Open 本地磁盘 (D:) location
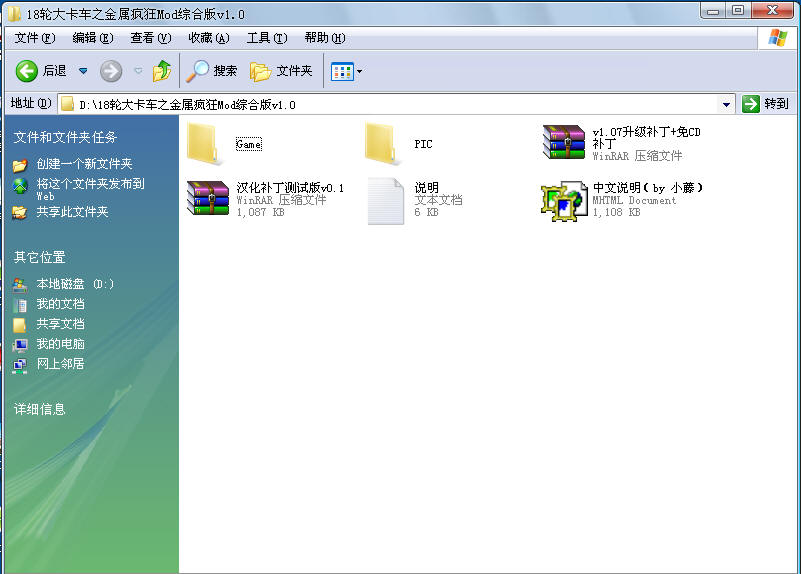The image size is (801, 574). point(75,284)
